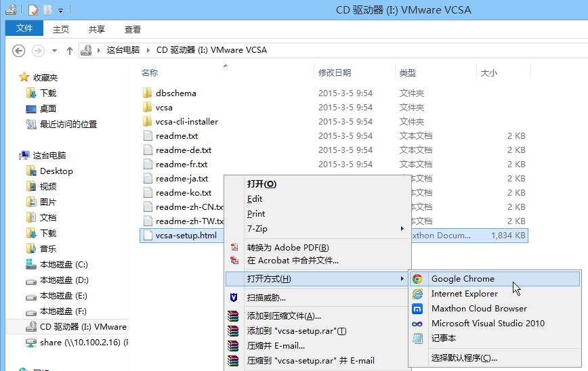Click 添加到压缩文件(A)...
588x371 pixels.
[317, 316]
